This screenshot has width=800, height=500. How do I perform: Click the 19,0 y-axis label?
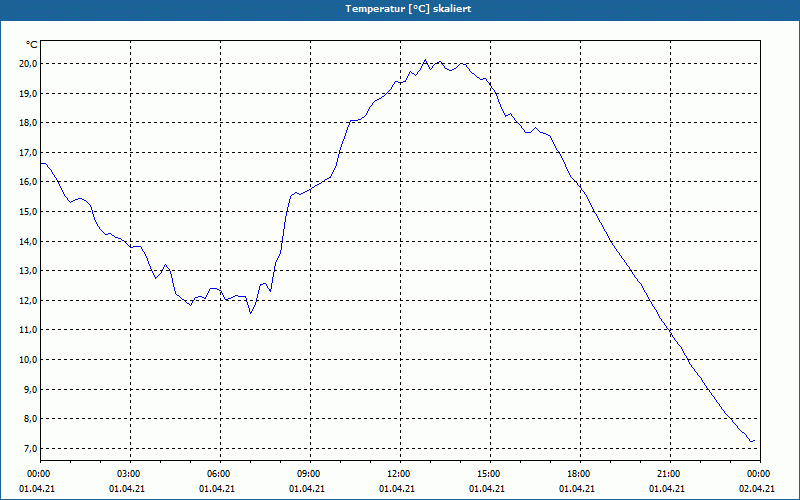[x=28, y=93]
